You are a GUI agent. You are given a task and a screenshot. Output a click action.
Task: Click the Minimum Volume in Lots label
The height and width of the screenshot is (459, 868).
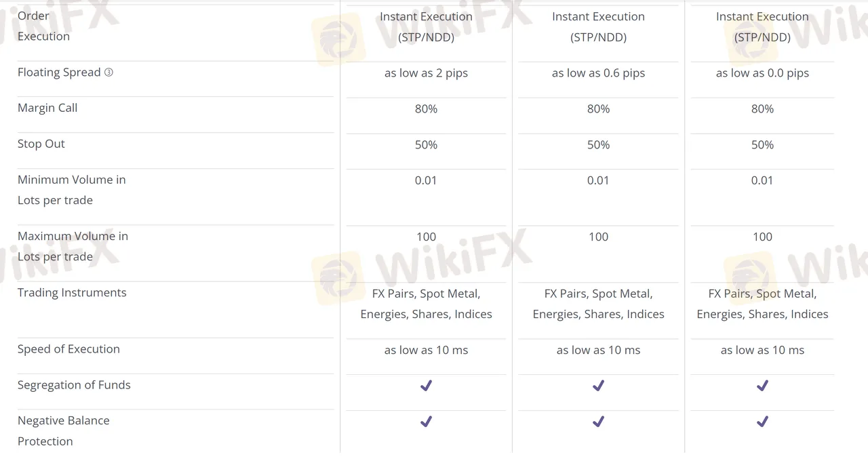coord(71,190)
